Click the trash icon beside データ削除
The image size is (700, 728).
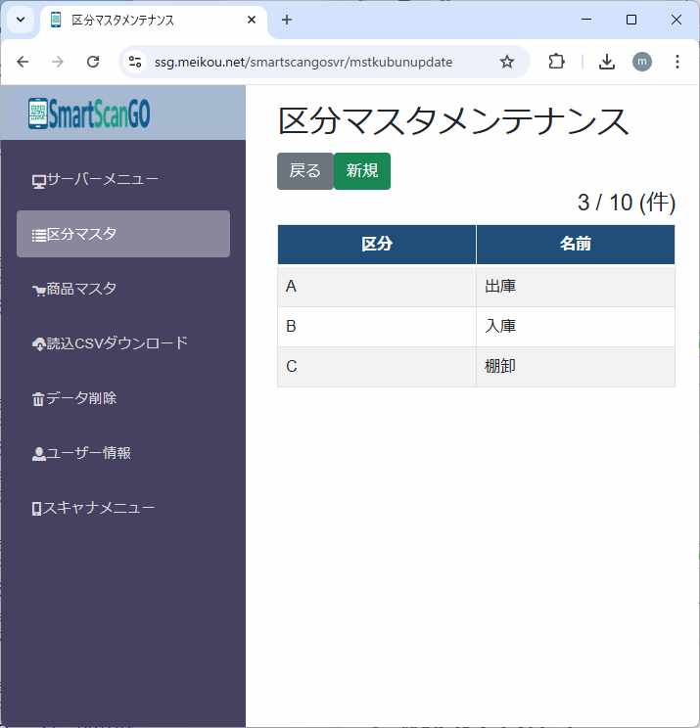(38, 399)
